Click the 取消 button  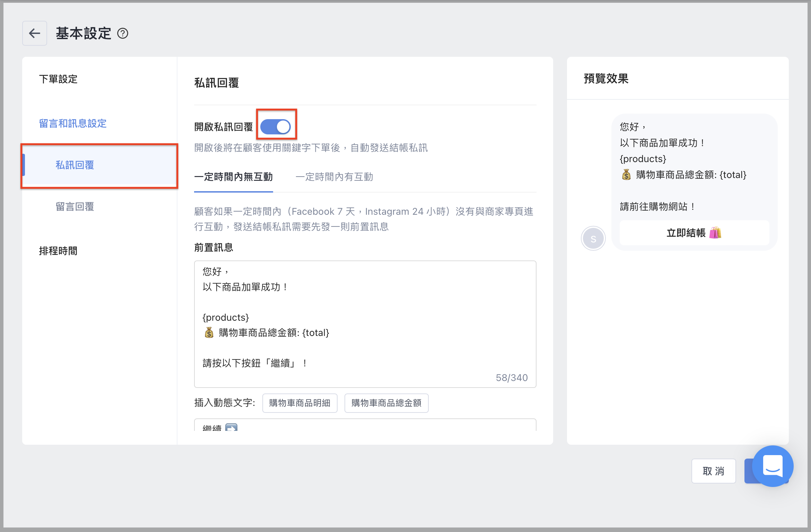point(713,471)
